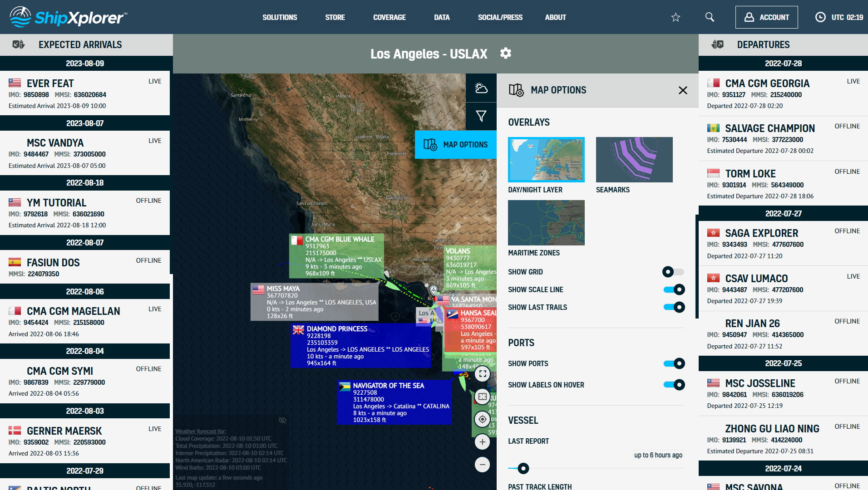The height and width of the screenshot is (490, 868).
Task: Open search with magnifier icon
Action: [710, 17]
